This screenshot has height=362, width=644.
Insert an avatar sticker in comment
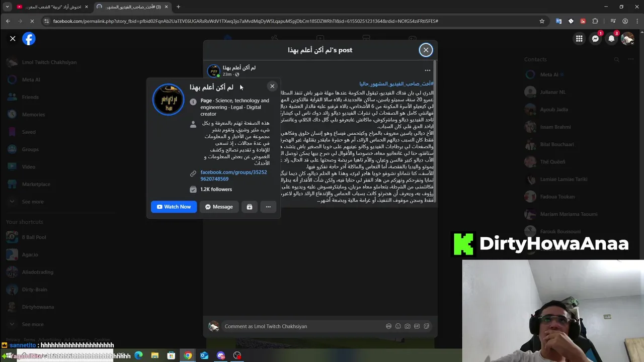(388, 326)
